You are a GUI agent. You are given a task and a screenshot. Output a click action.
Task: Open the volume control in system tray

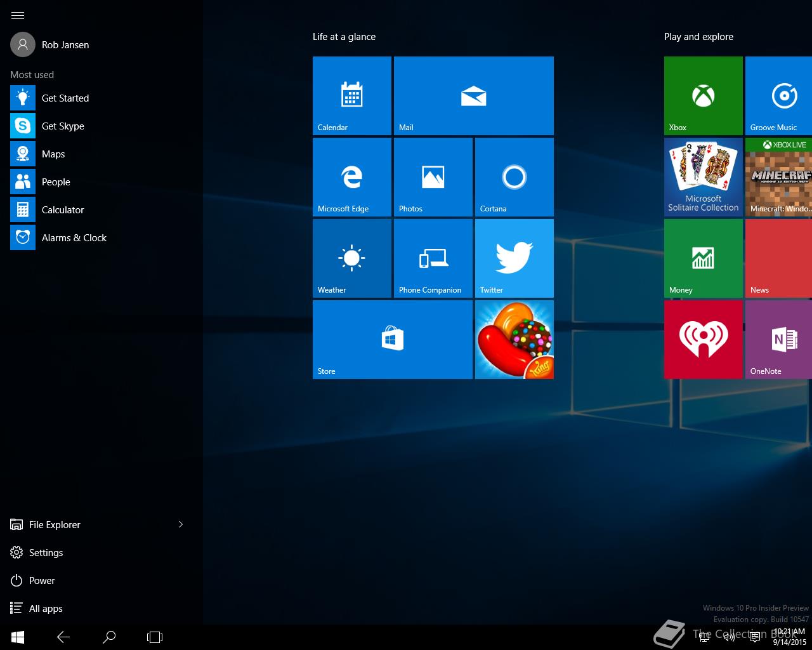click(x=730, y=637)
